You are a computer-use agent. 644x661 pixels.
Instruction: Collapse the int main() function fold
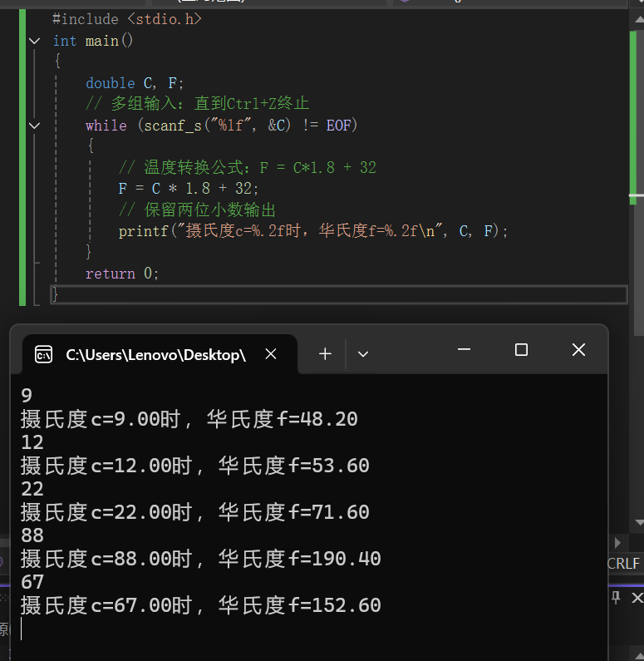point(35,42)
